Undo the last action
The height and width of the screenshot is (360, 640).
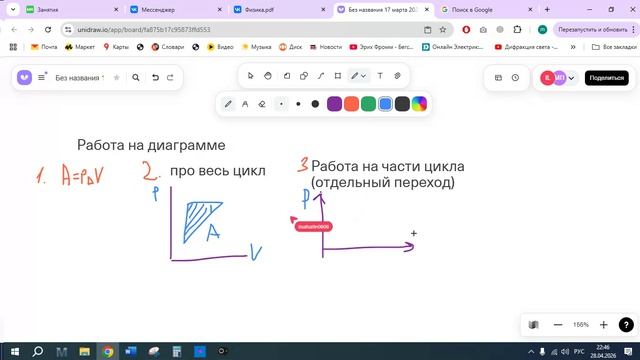click(155, 78)
